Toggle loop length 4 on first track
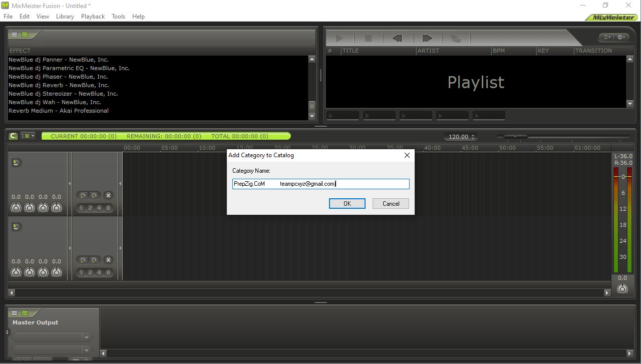The image size is (641, 364). (x=99, y=208)
